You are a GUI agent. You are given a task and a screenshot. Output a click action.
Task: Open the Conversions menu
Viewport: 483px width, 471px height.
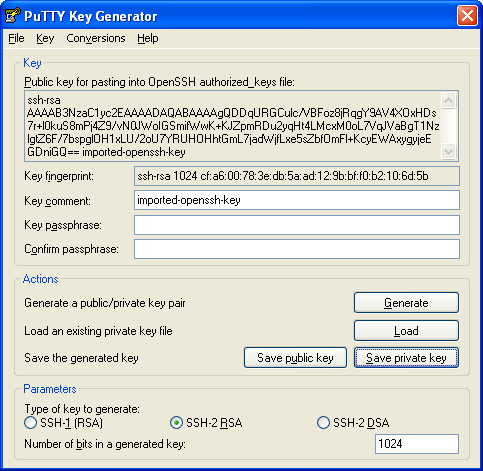click(x=96, y=38)
